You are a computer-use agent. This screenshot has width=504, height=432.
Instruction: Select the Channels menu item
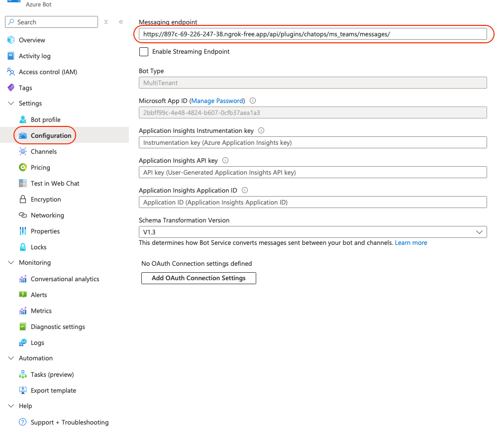point(44,151)
